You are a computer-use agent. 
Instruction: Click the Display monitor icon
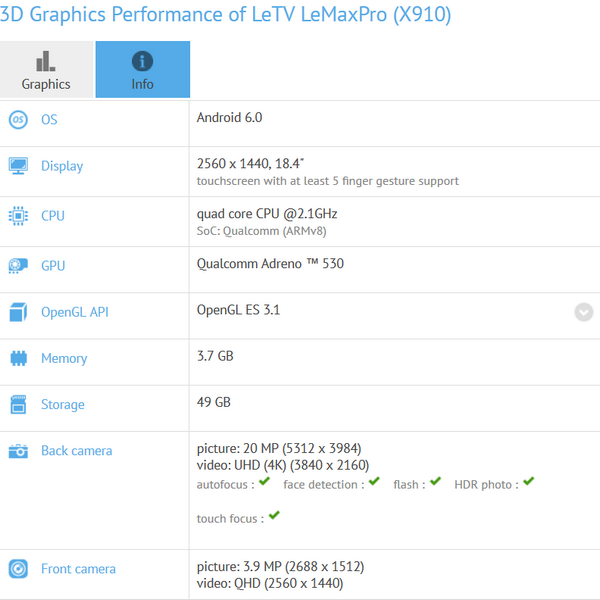point(18,166)
